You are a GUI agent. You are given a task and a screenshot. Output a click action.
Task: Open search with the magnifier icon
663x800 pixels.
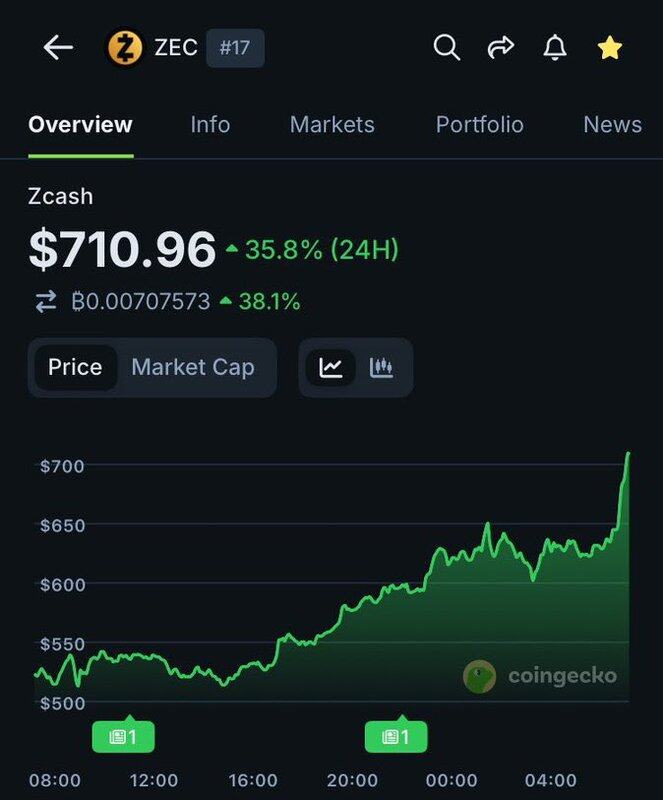(x=446, y=48)
